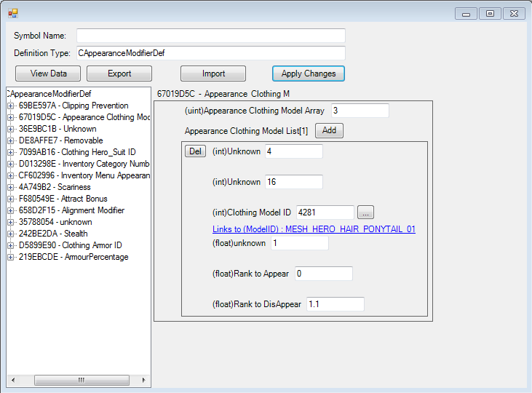Click the Export button
Screen dimensions: 532x393
point(119,74)
